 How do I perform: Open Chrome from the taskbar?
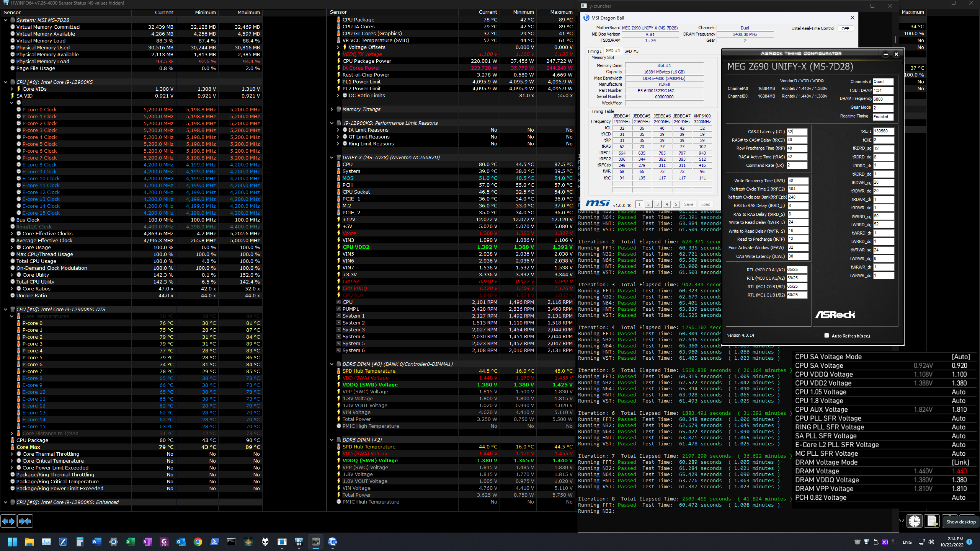point(198,542)
